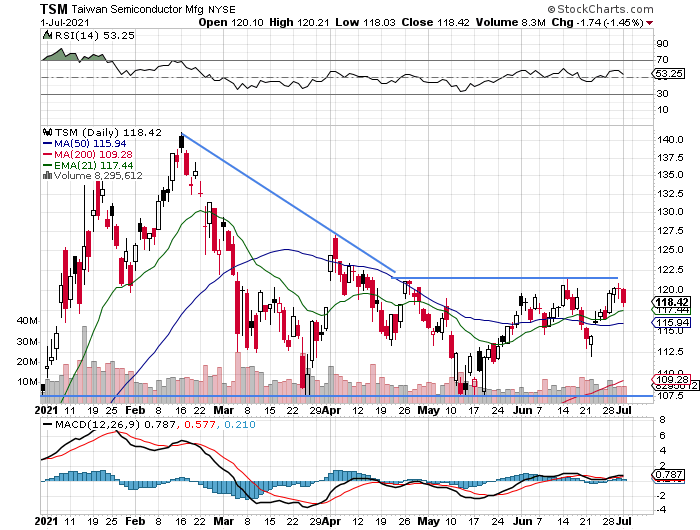Click the Volume 8.3M header value
This screenshot has width=700, height=530.
tap(510, 22)
